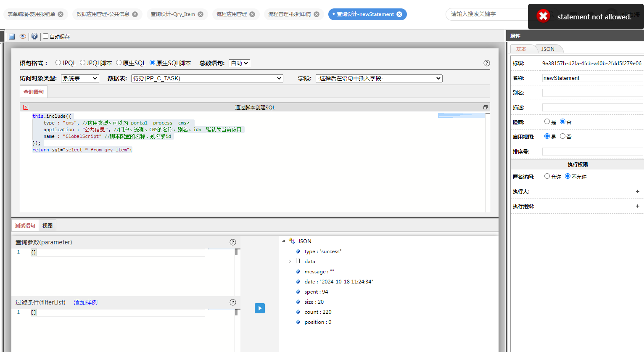Click the 添加样例 link

tap(86, 302)
